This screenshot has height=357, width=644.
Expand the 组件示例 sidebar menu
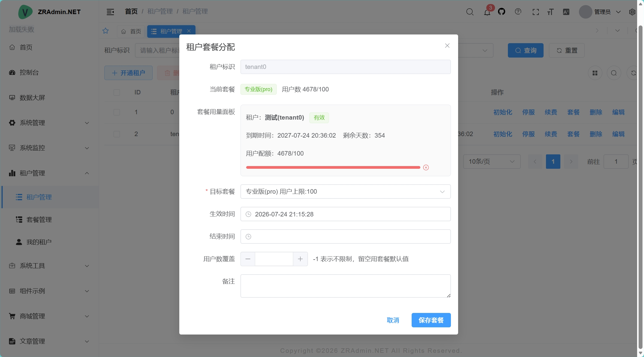pos(49,291)
